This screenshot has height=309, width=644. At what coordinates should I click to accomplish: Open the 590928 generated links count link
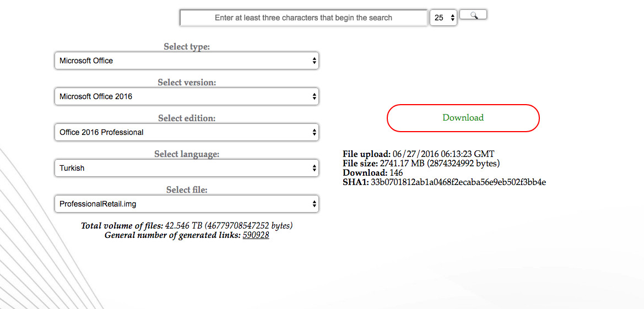[x=256, y=235]
